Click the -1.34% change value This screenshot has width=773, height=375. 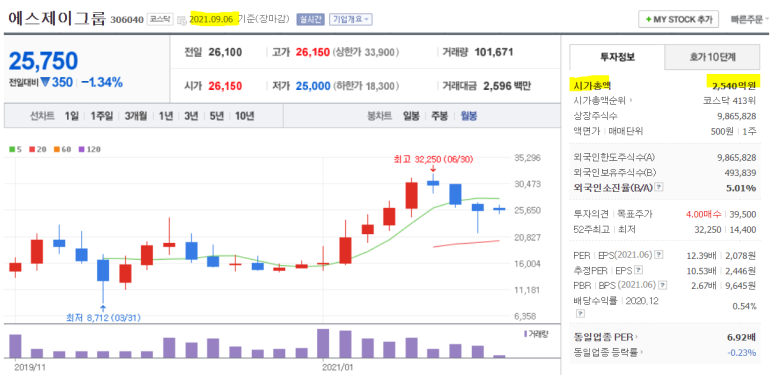(x=102, y=82)
